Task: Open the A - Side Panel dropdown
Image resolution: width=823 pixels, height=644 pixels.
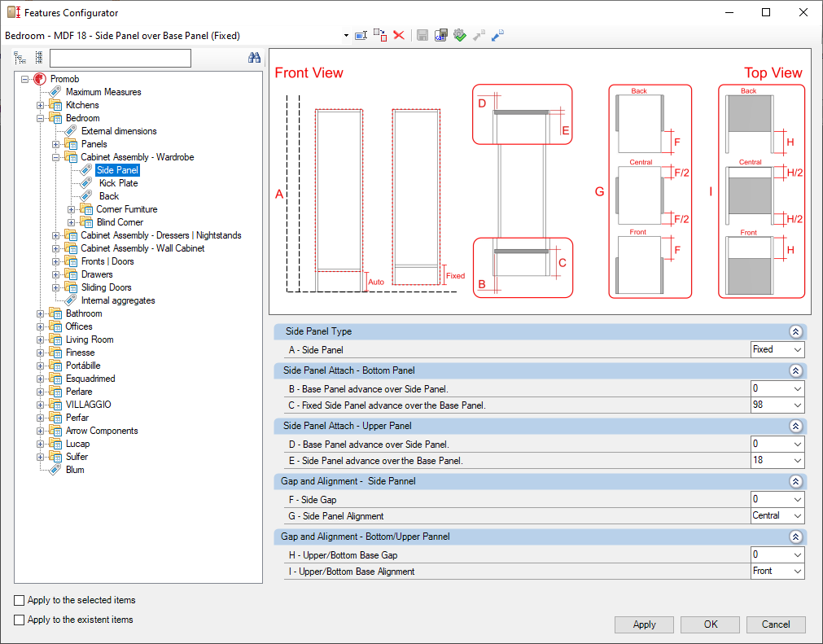Action: tap(777, 349)
